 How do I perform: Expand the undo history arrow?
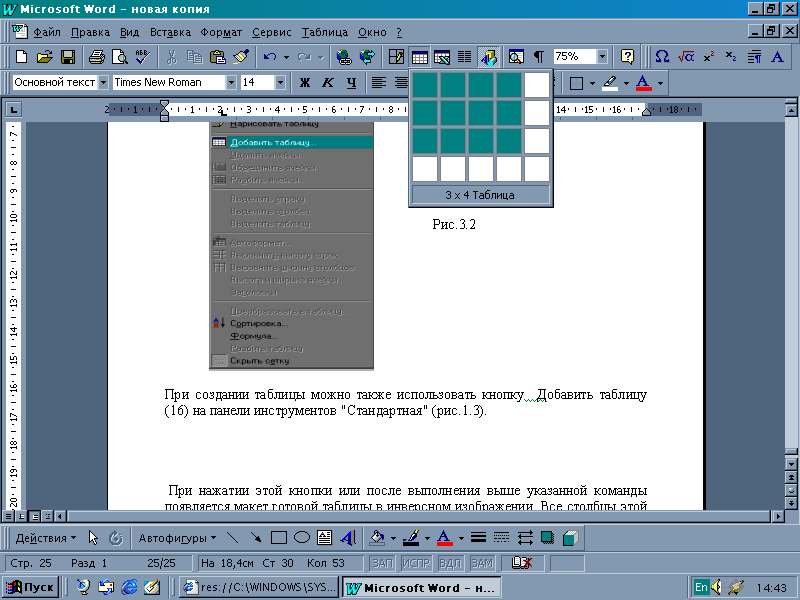[286, 57]
